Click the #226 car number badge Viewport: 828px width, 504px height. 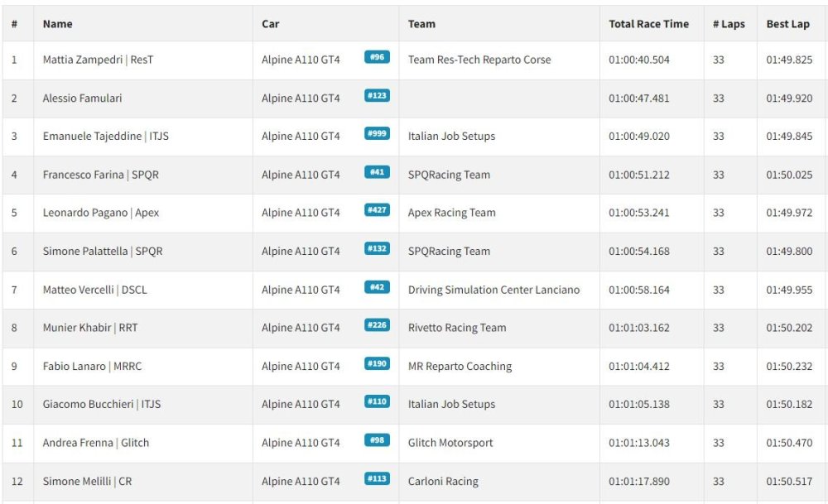click(x=377, y=325)
